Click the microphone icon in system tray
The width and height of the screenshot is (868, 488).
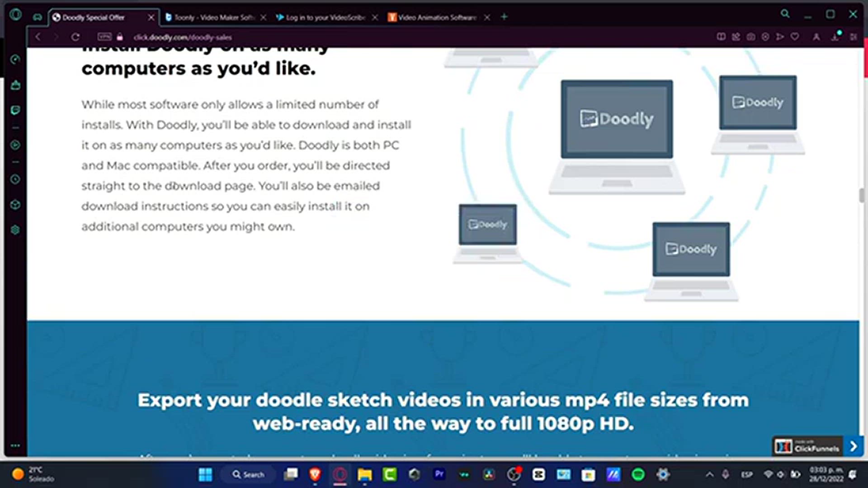(x=726, y=474)
